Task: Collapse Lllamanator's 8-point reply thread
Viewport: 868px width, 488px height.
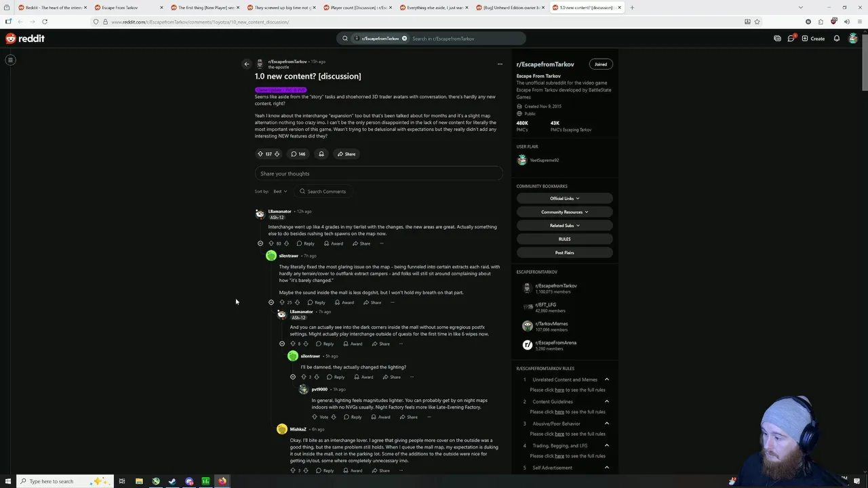Action: tap(282, 344)
